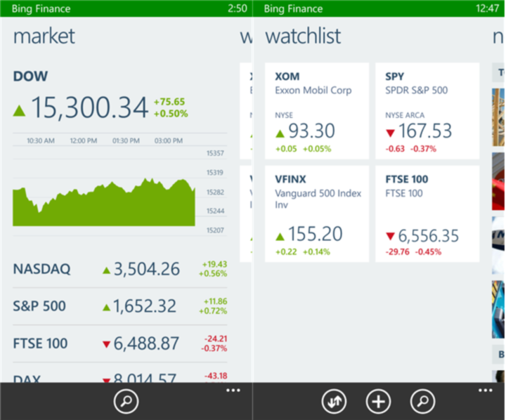This screenshot has width=506, height=420.
Task: Tap the search icon on watchlist screen
Action: pyautogui.click(x=422, y=402)
